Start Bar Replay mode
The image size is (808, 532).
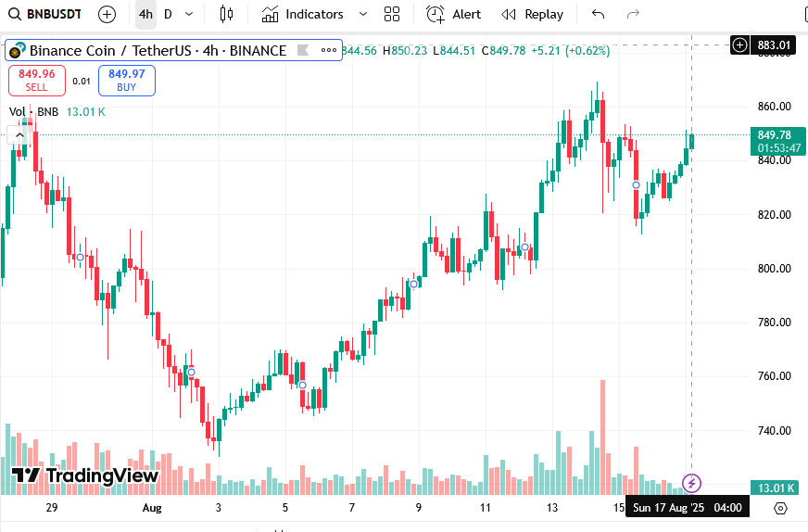click(x=533, y=14)
